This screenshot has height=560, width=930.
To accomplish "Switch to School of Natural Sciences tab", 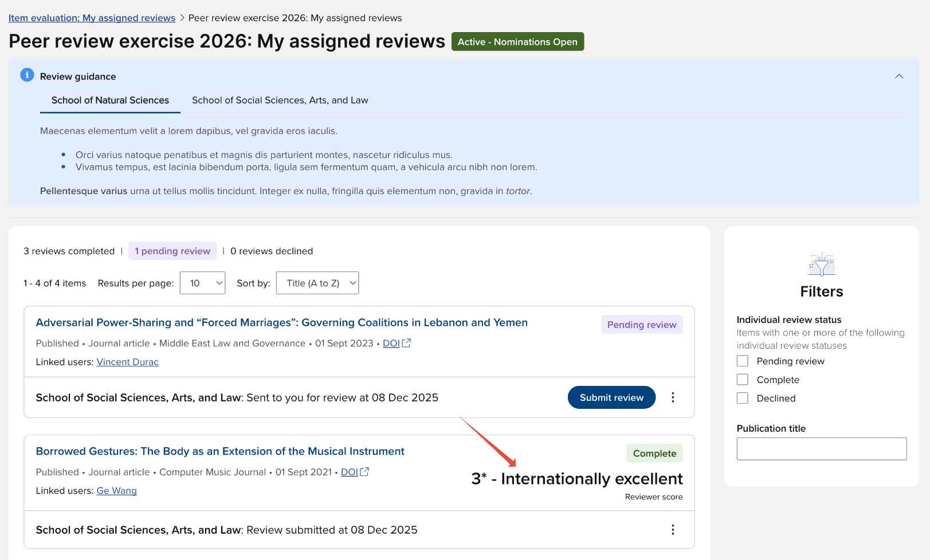I will pos(110,100).
